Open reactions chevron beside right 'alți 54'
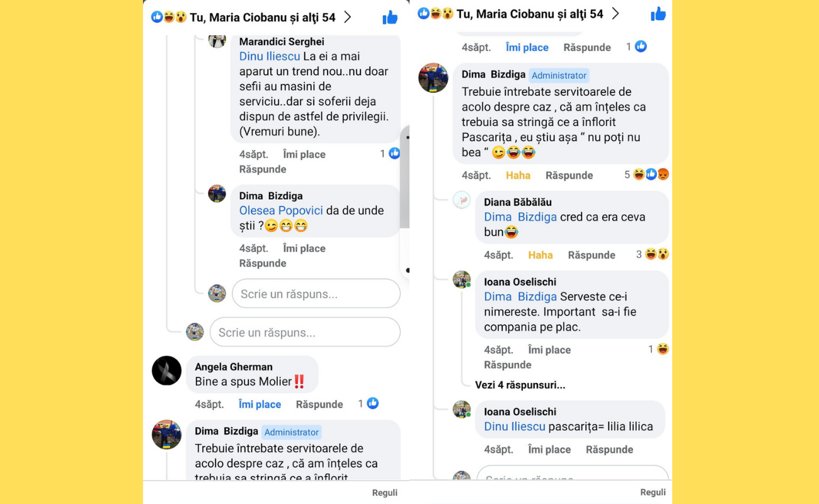Image resolution: width=819 pixels, height=504 pixels. [616, 14]
